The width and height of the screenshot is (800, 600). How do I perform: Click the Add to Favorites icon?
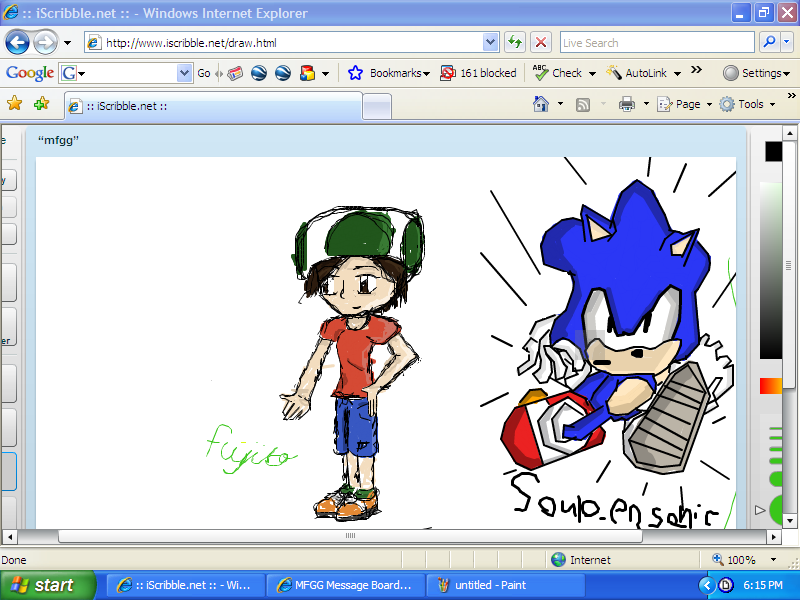pos(41,104)
